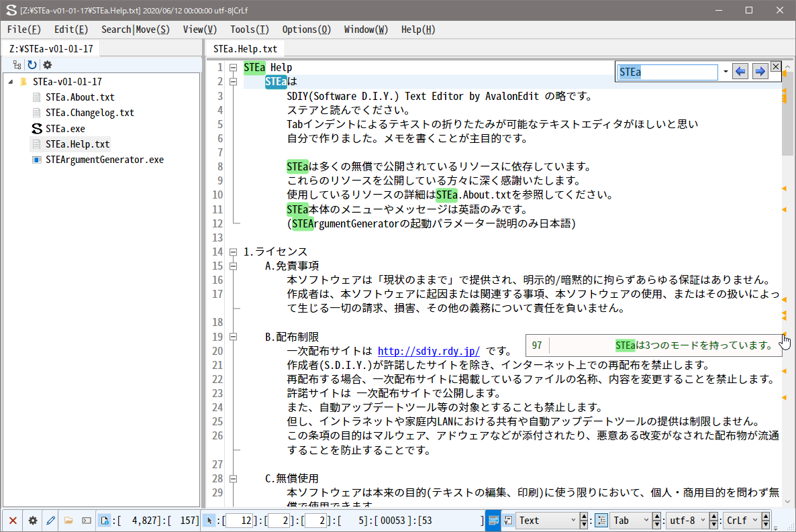Screen dimensions: 796x532
Task: Click the open folder icon in the status bar
Action: pyautogui.click(x=68, y=521)
